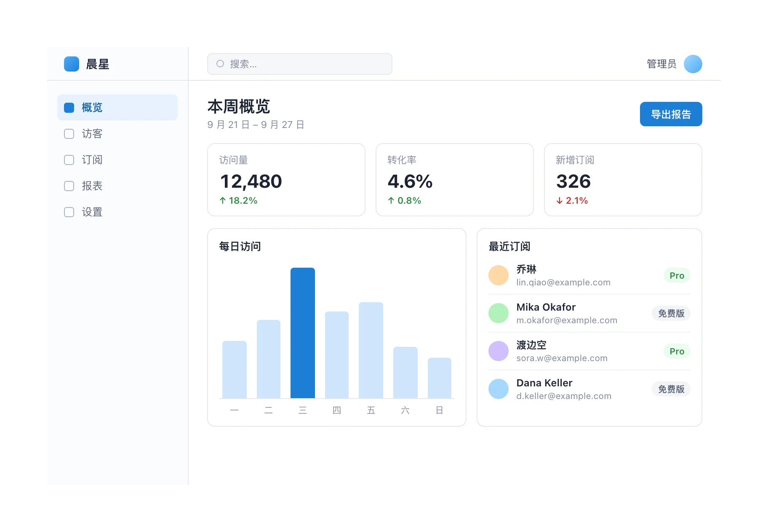Click the name Mika Okafor
Image resolution: width=768 pixels, height=532 pixels.
point(546,307)
